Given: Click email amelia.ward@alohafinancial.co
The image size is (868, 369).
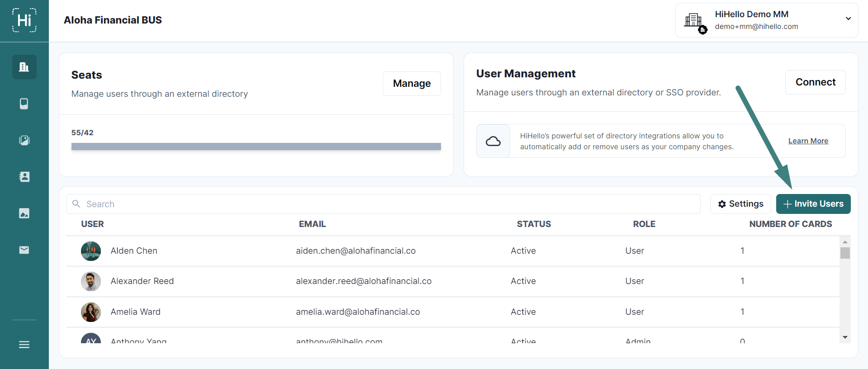Looking at the screenshot, I should [x=358, y=312].
